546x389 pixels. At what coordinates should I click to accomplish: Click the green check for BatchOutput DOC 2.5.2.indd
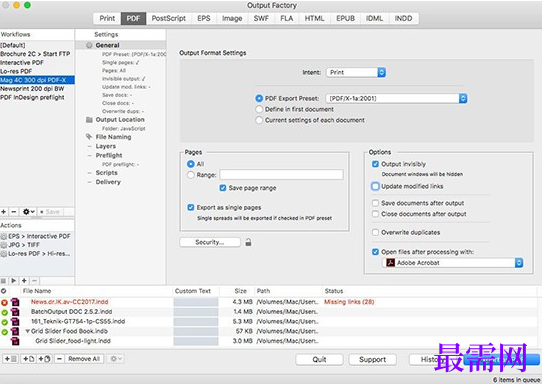click(4, 312)
